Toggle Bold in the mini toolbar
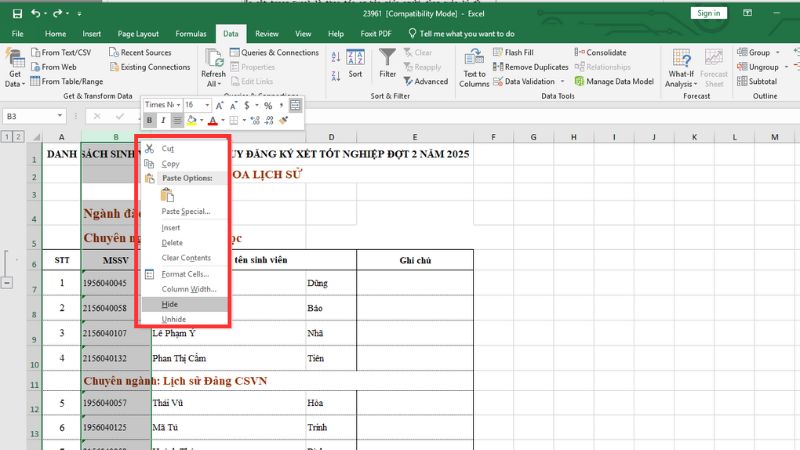This screenshot has width=800, height=450. (149, 120)
